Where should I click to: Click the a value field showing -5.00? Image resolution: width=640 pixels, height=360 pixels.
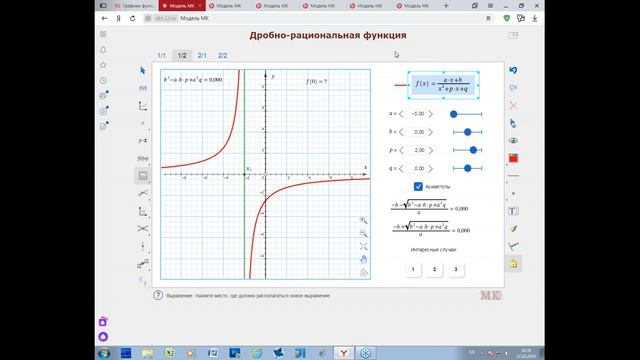point(417,114)
